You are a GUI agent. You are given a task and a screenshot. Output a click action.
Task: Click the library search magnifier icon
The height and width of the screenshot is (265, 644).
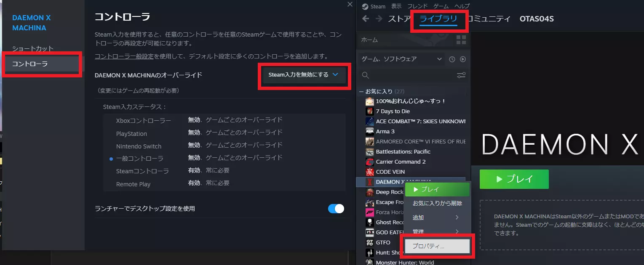[366, 75]
